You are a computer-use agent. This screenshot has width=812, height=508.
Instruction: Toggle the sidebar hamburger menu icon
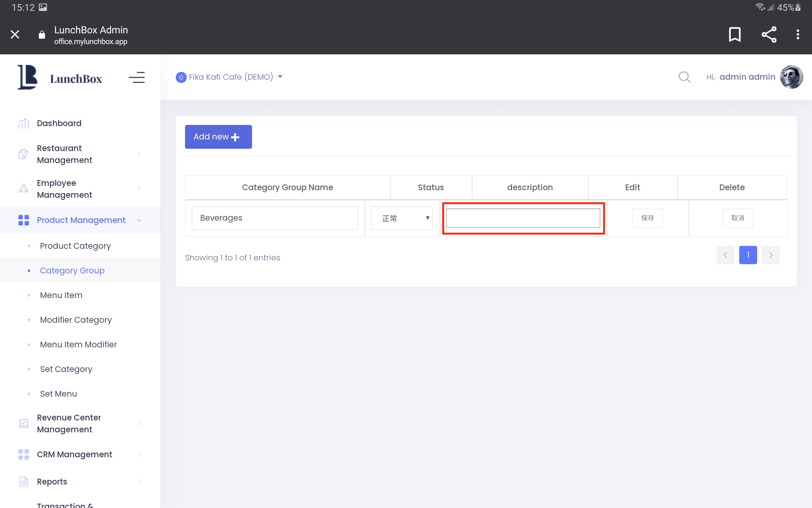137,78
